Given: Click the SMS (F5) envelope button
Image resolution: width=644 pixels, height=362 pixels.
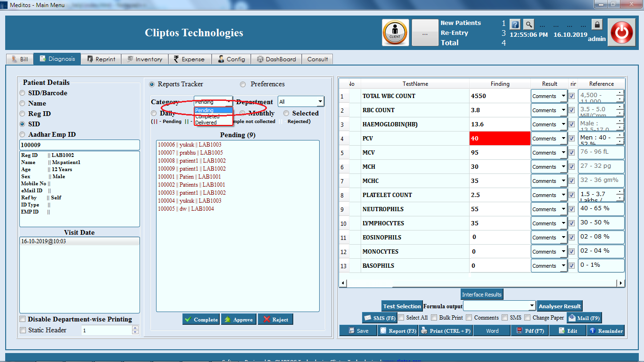Looking at the screenshot, I should (379, 318).
